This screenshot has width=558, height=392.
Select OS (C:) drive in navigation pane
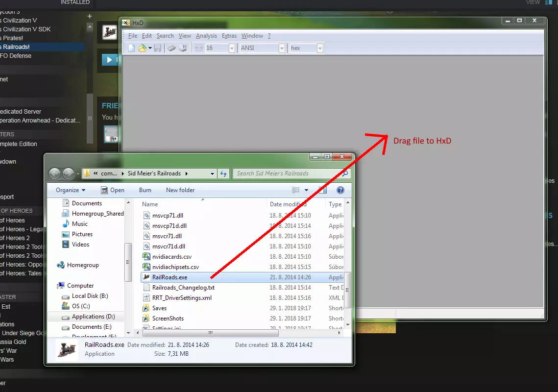(x=81, y=307)
